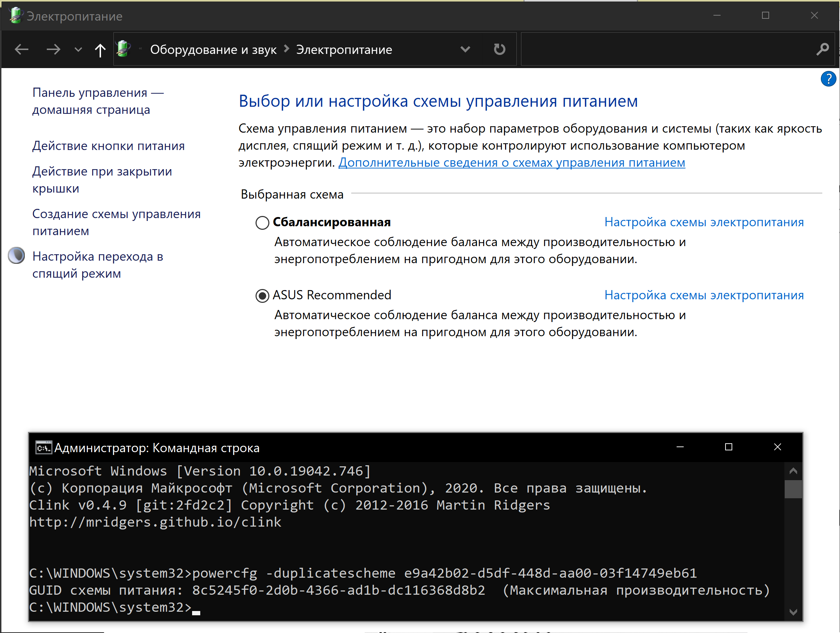
Task: Minimize the Командная строка window
Action: 680,447
